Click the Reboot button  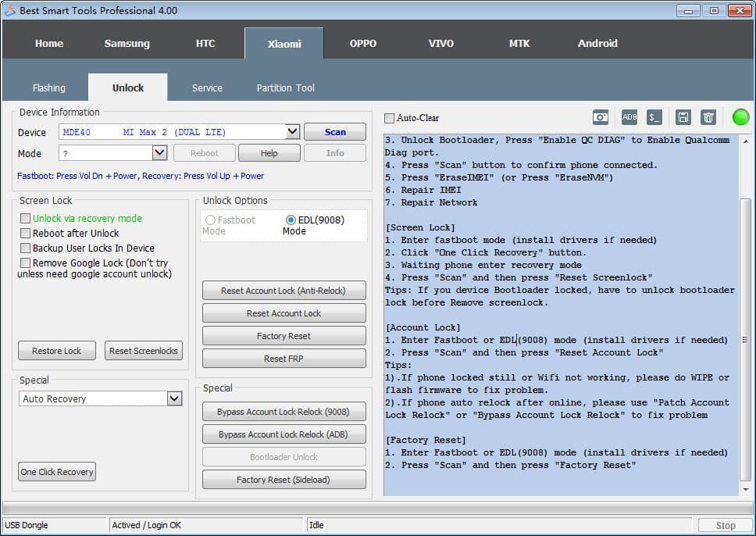(205, 153)
